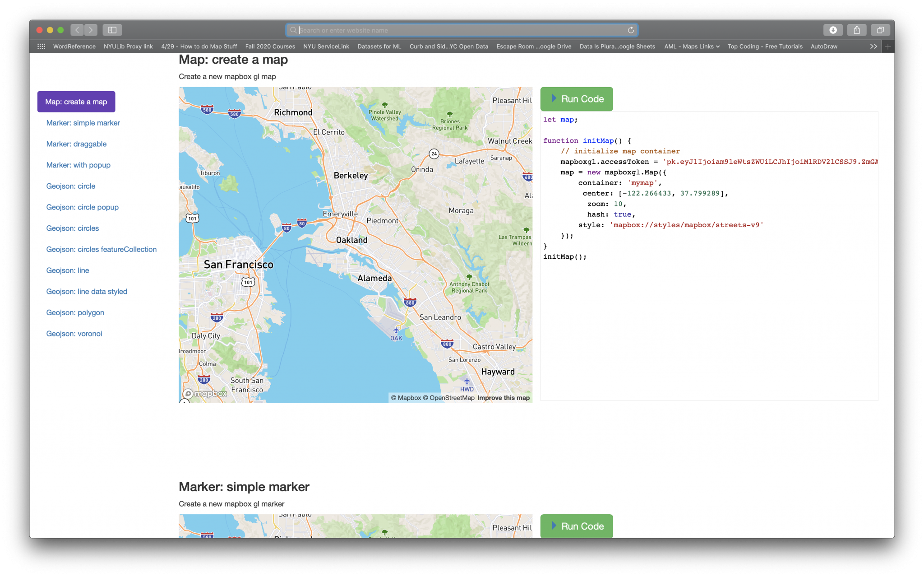
Task: Click the apps grid icon in bookmarks bar
Action: [41, 46]
